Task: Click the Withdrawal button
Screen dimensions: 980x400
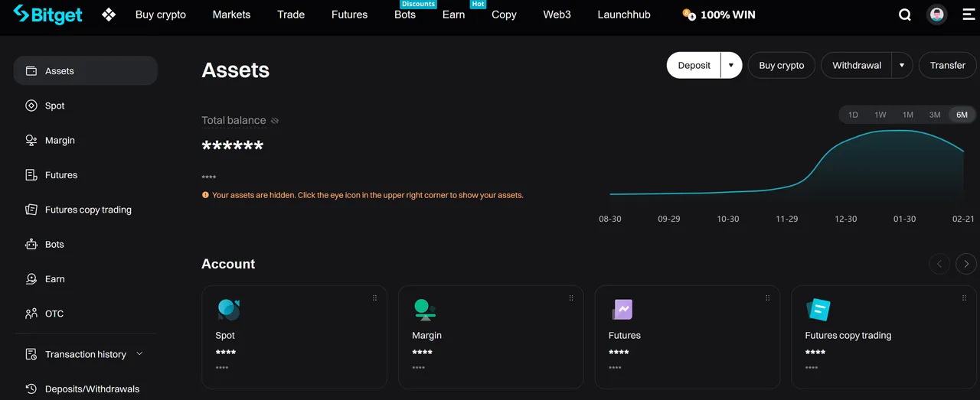Action: pos(857,65)
